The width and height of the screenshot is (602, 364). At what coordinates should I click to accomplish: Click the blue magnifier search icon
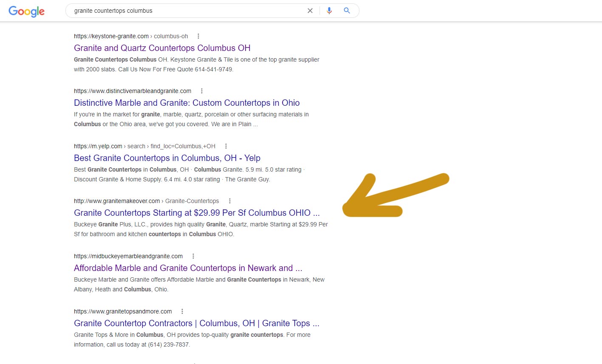pyautogui.click(x=347, y=11)
